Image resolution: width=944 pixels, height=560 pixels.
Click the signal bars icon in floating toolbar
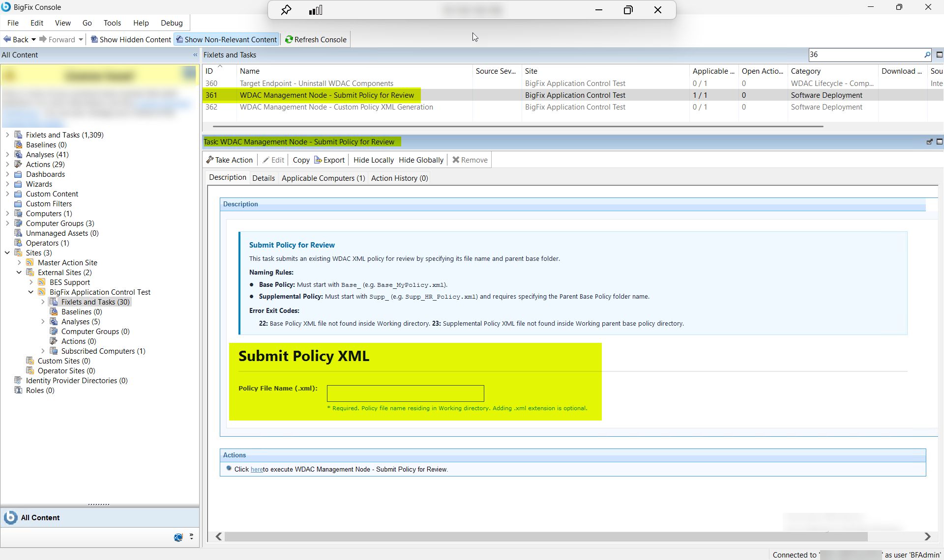pyautogui.click(x=316, y=10)
